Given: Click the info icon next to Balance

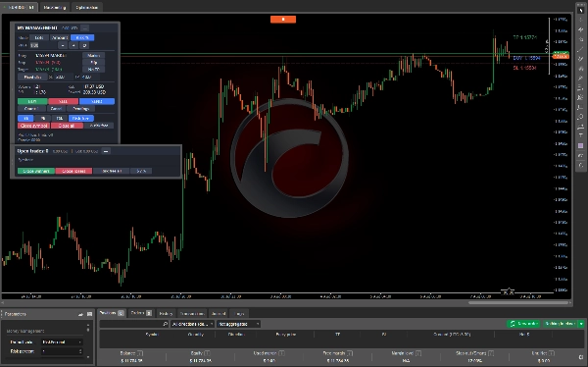Looking at the screenshot, I should [x=140, y=353].
